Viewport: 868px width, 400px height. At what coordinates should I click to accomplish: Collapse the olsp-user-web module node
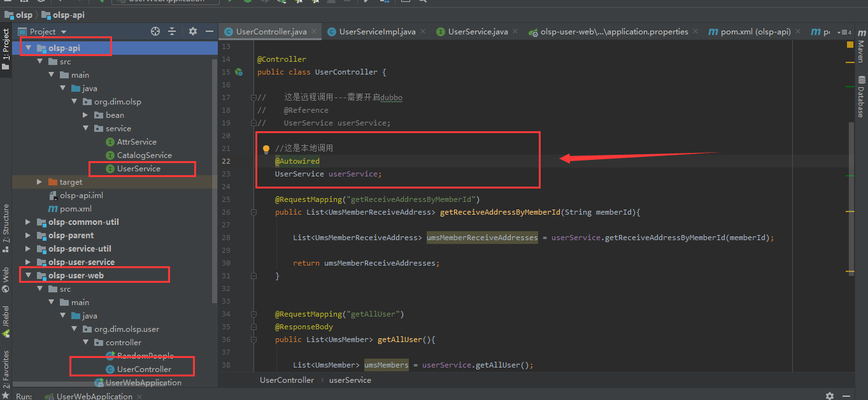pyautogui.click(x=27, y=276)
